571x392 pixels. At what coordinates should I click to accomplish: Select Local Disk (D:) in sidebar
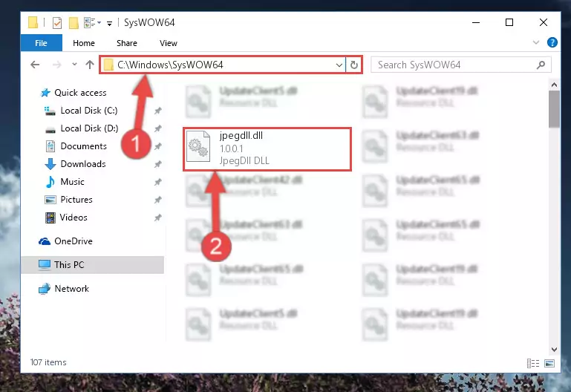[x=89, y=128]
